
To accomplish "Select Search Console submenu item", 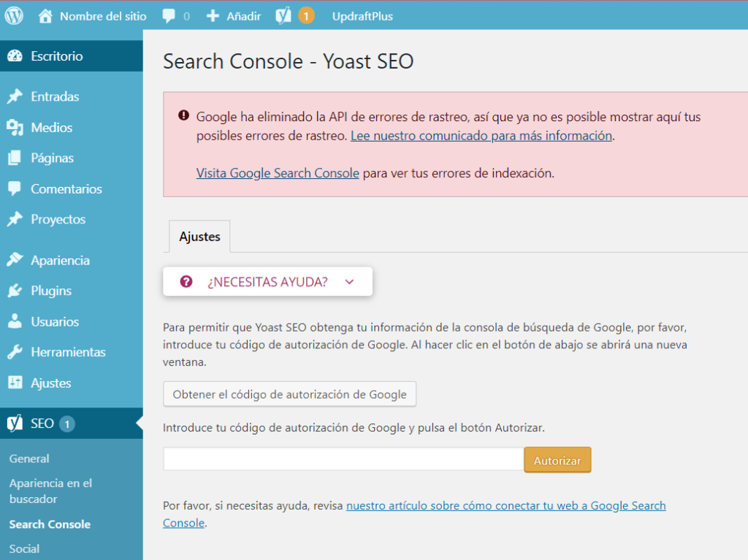I will (50, 524).
